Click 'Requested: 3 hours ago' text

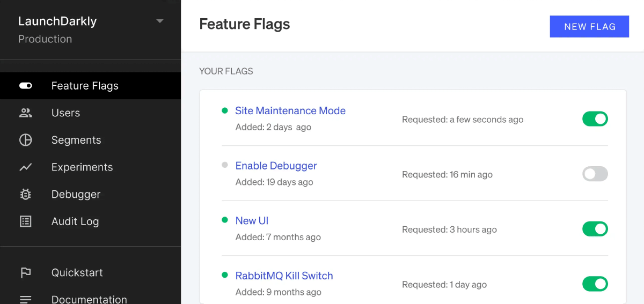click(449, 229)
